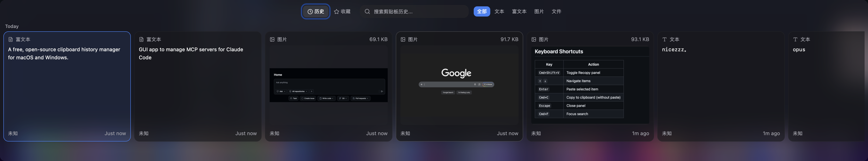Viewport: 868px width, 161px height.
Task: Click the star icon next to 收藏
Action: [x=336, y=11]
